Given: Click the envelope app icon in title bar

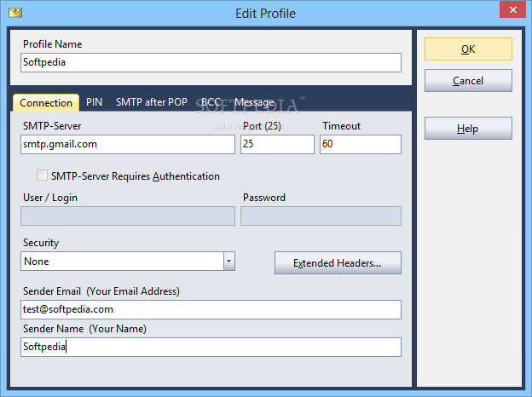Looking at the screenshot, I should 15,13.
